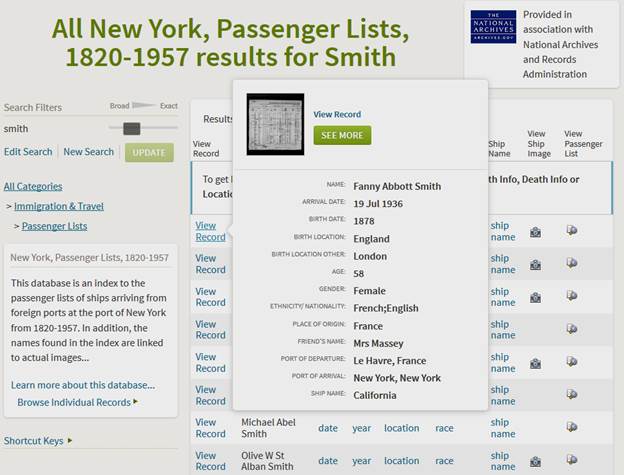
Task: Click the green SEE MORE button
Action: tap(342, 135)
